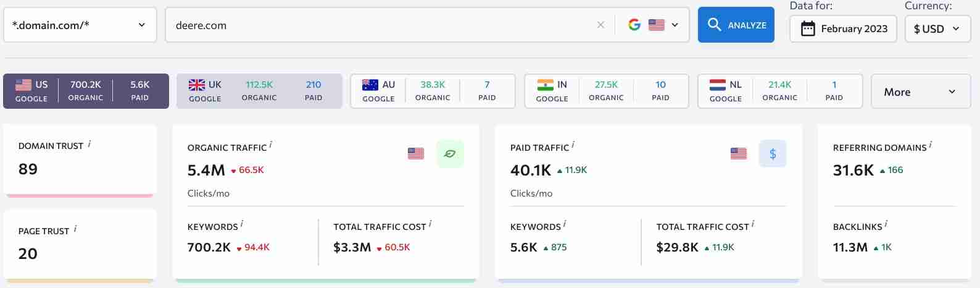Open the *.domain.com/* scope dropdown
This screenshot has height=288, width=980.
coord(80,25)
